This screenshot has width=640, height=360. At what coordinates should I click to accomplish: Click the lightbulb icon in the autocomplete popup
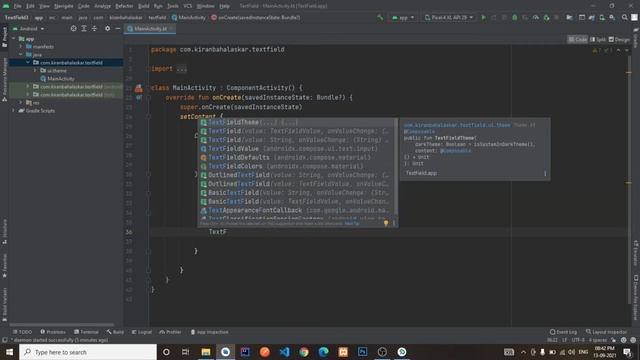coord(386,223)
